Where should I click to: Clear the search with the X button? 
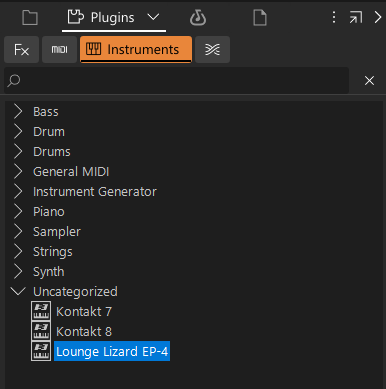coord(369,80)
